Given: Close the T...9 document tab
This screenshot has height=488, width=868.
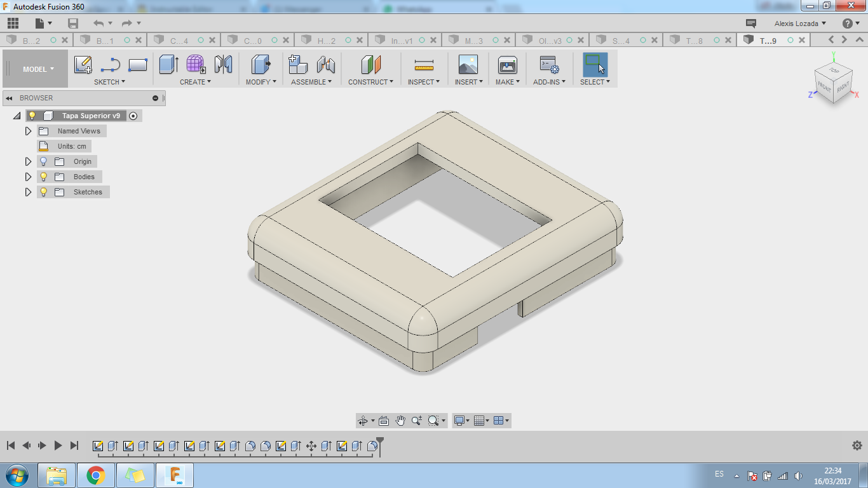Looking at the screenshot, I should pyautogui.click(x=803, y=40).
